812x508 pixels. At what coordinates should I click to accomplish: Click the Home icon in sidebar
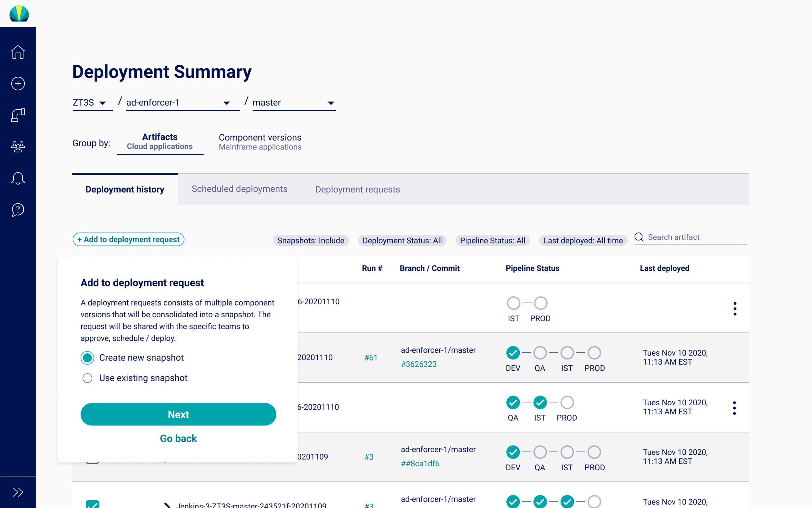tap(18, 52)
